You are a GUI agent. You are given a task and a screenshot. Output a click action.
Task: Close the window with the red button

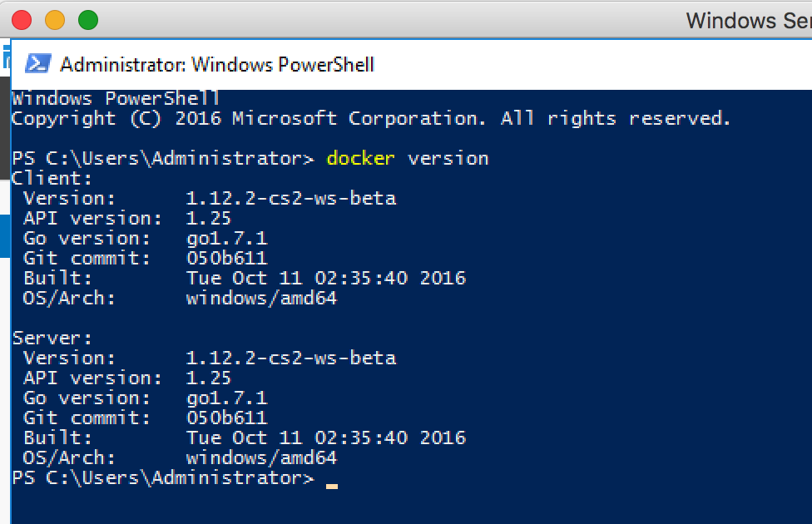pos(22,20)
